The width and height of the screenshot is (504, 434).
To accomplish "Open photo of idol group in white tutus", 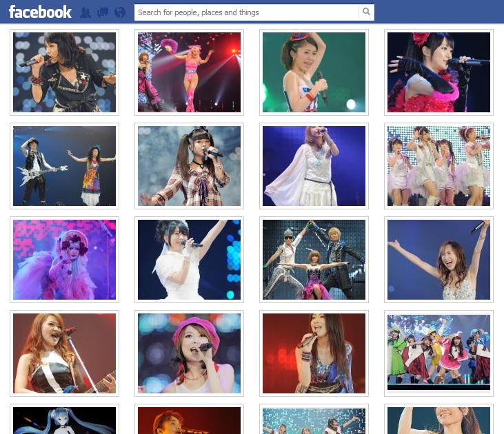I will 439,166.
